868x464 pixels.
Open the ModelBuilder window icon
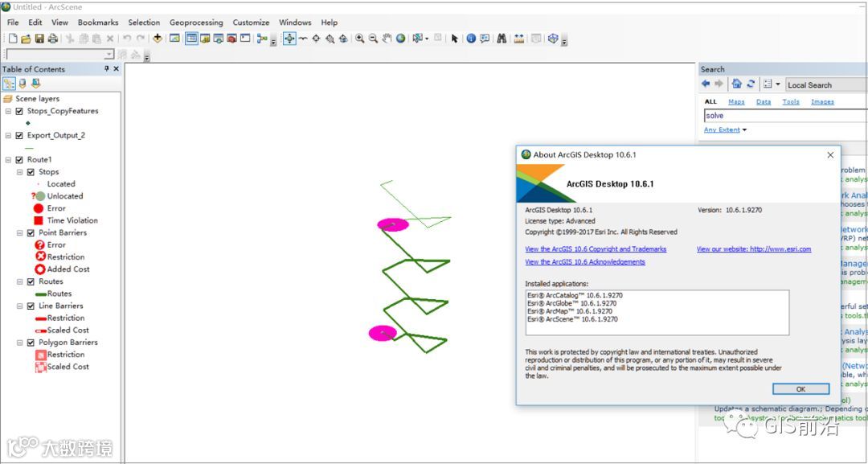click(x=262, y=39)
